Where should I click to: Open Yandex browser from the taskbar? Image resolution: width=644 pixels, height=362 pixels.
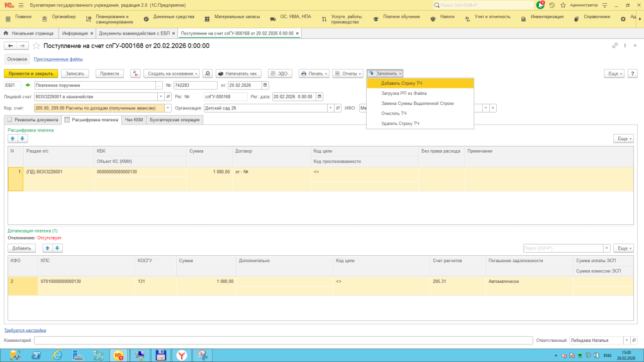pyautogui.click(x=181, y=355)
